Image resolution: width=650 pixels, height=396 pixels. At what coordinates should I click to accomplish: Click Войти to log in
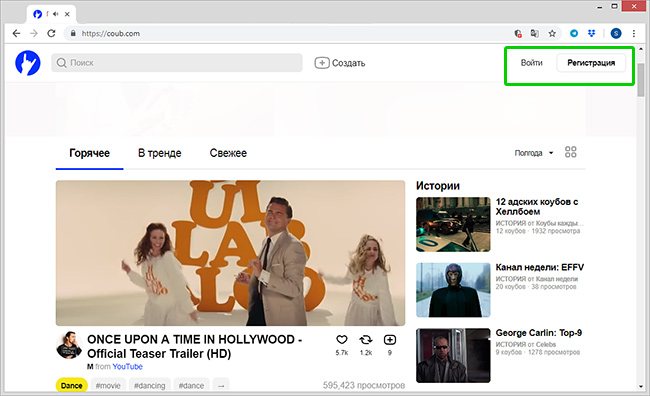coord(531,63)
